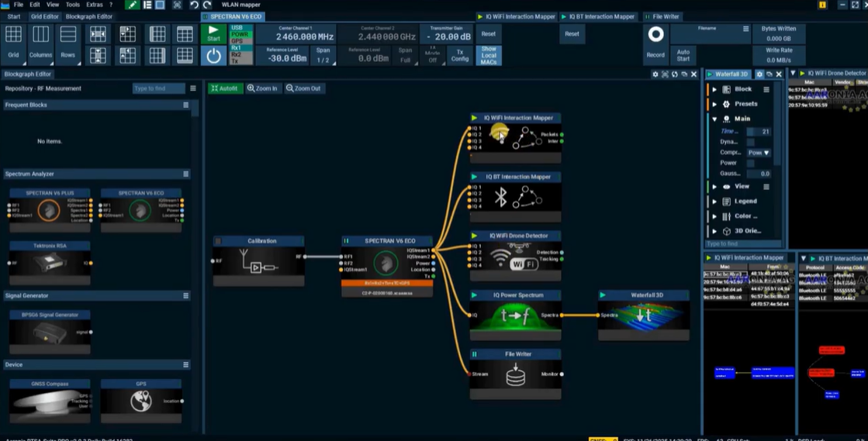This screenshot has height=441, width=868.
Task: Select the GNSS Compass device block
Action: pyautogui.click(x=50, y=401)
